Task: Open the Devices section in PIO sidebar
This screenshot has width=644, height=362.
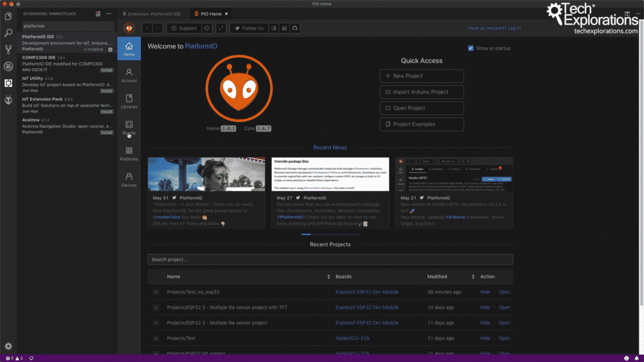Action: pyautogui.click(x=129, y=180)
